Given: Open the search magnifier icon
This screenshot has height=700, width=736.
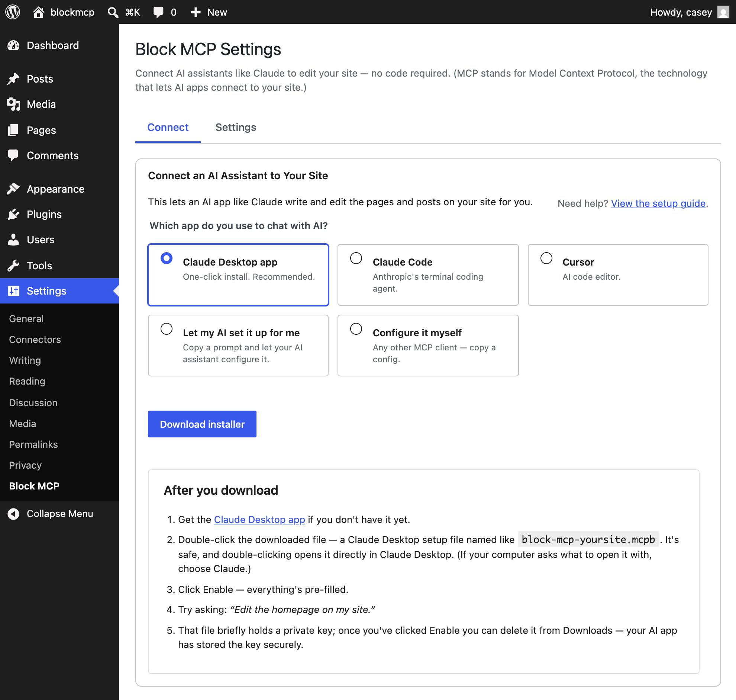Looking at the screenshot, I should (113, 12).
